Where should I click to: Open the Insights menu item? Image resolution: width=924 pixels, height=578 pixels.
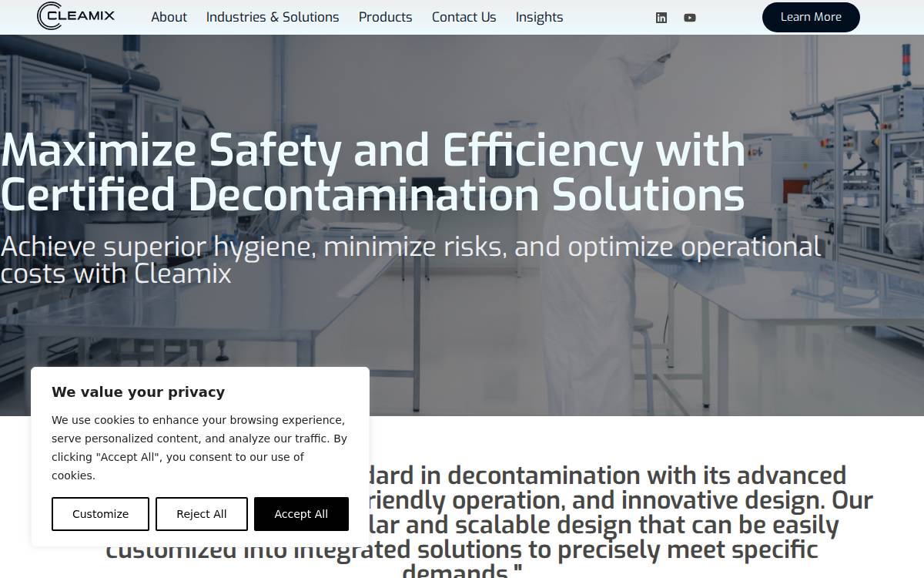[x=539, y=17]
